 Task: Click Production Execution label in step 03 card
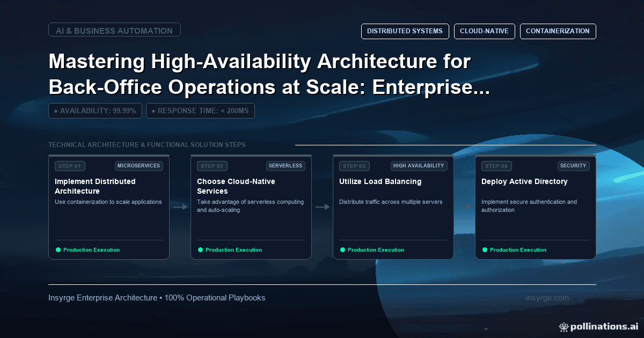(376, 250)
